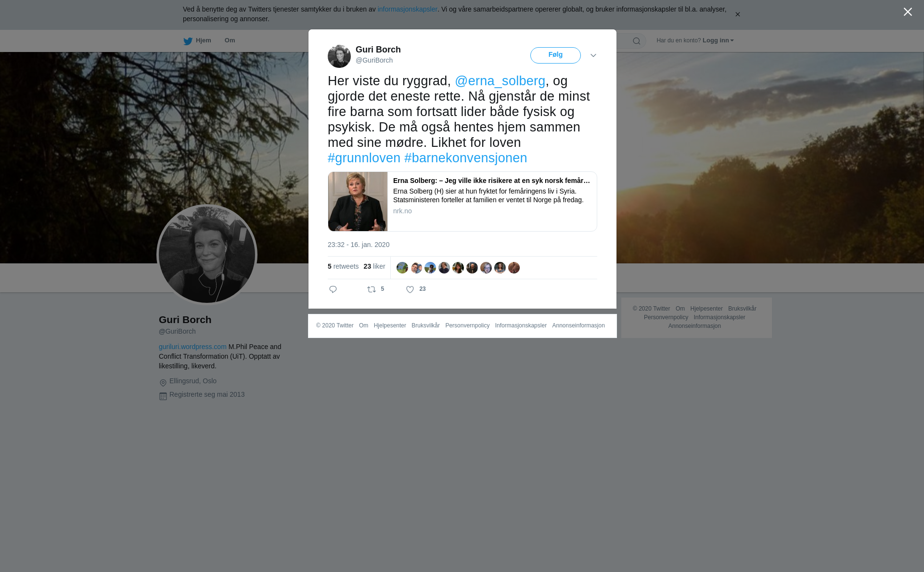Expand the tweet options chevron menu

(x=593, y=55)
